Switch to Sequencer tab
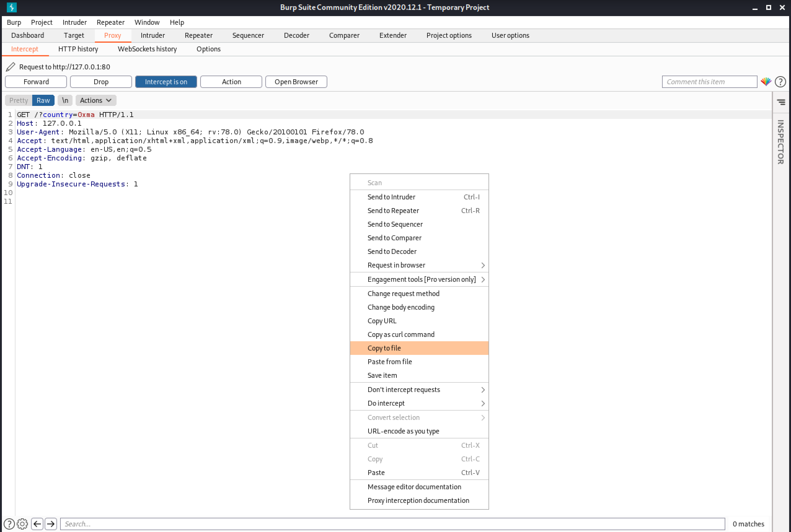 point(248,35)
